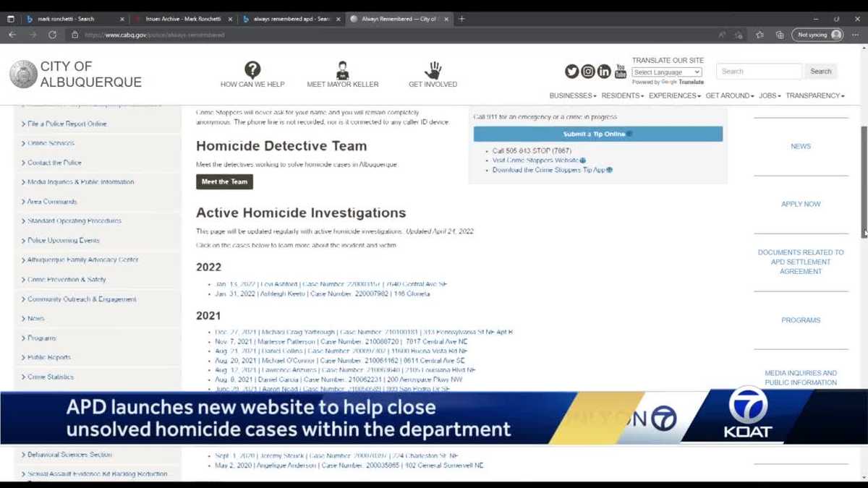Open the Visit Crime Stoppers Website link
Image resolution: width=868 pixels, height=488 pixels.
(537, 160)
